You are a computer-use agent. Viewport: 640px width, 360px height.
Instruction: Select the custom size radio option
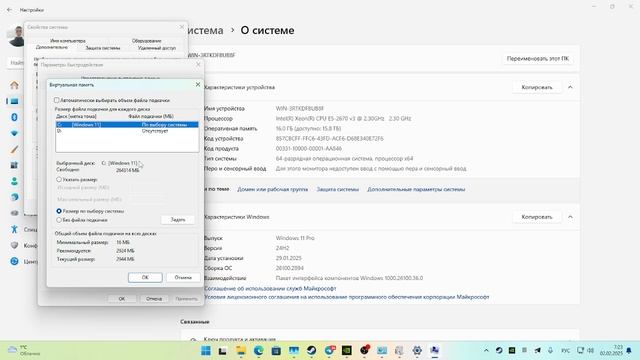(59, 179)
